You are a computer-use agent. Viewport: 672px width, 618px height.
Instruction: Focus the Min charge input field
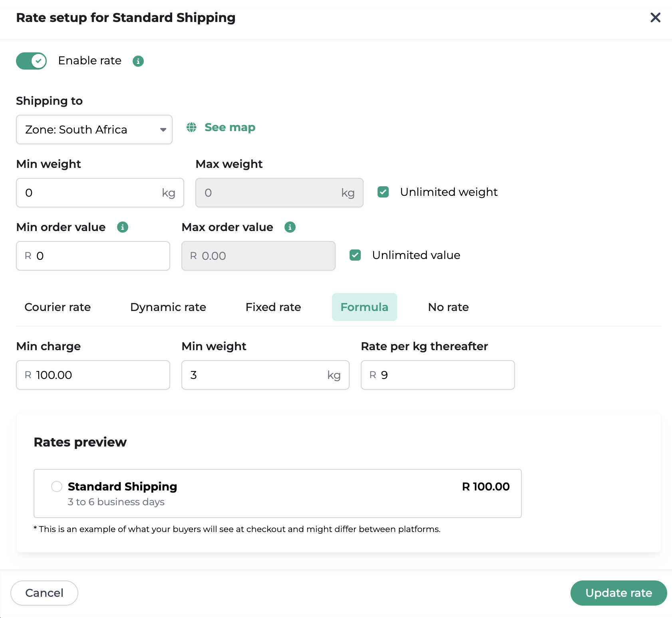(93, 375)
